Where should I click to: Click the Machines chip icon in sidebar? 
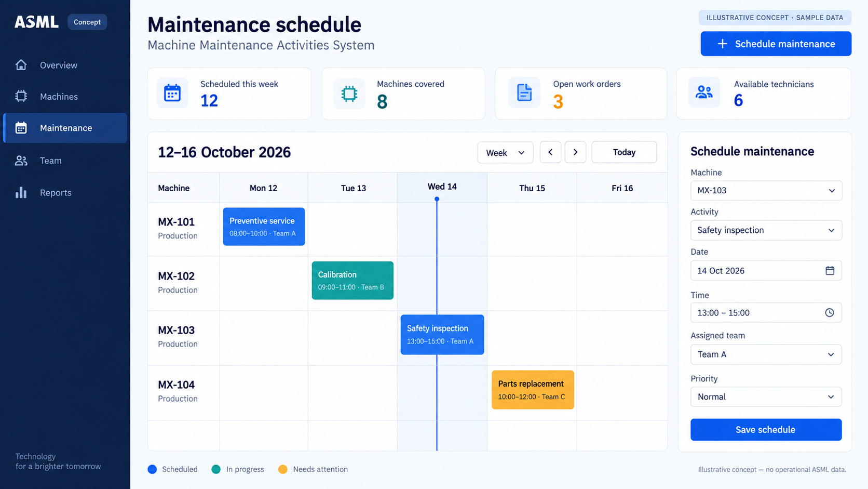(21, 96)
